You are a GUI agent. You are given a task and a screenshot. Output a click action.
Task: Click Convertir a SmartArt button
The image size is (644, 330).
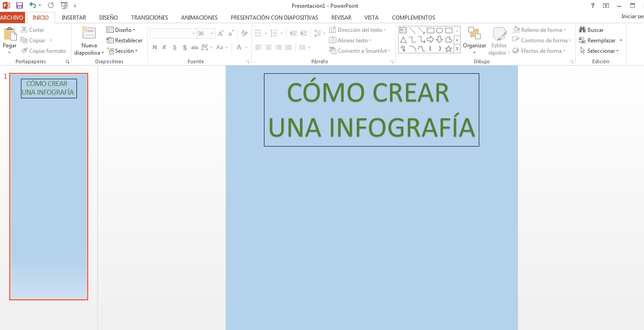tap(360, 51)
